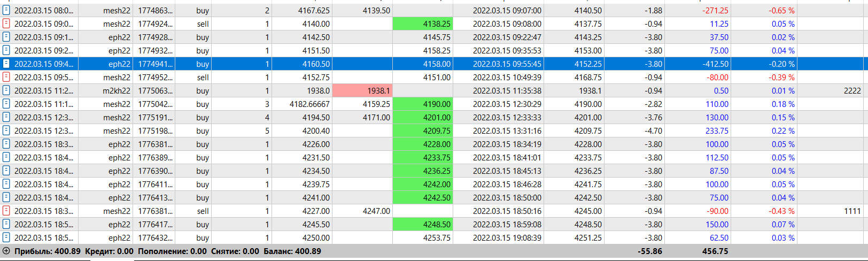Click the icon on the 4200.40 buy row
The width and height of the screenshot is (868, 261).
(6, 130)
